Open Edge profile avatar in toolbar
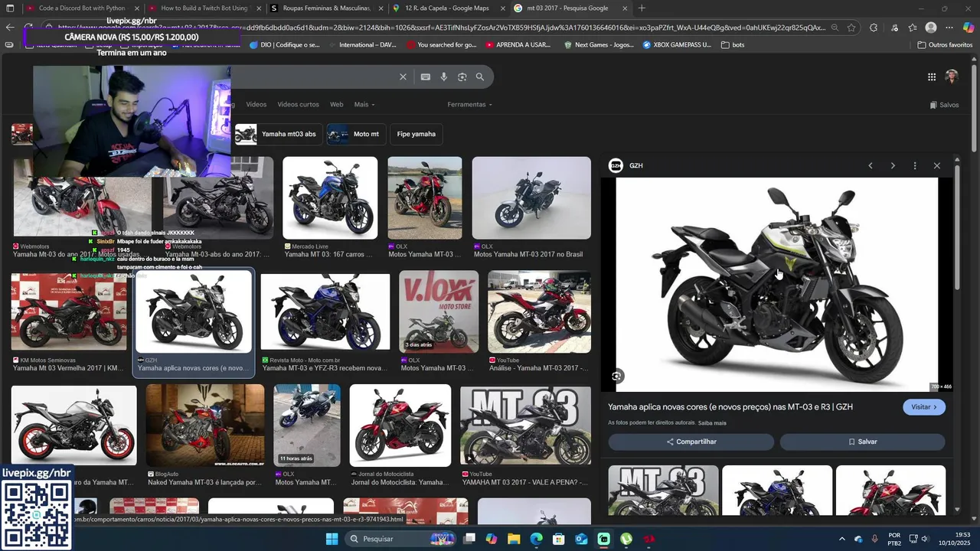This screenshot has height=551, width=980. coord(931,28)
